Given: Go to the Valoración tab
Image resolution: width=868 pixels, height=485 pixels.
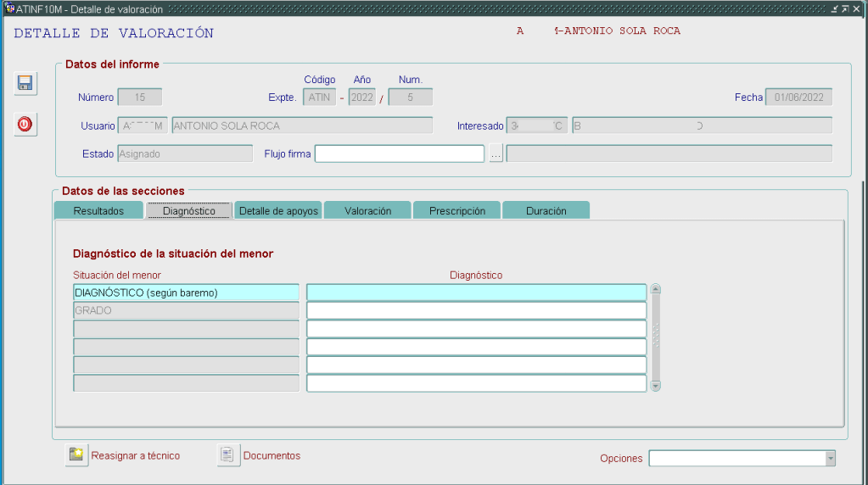Looking at the screenshot, I should point(367,211).
